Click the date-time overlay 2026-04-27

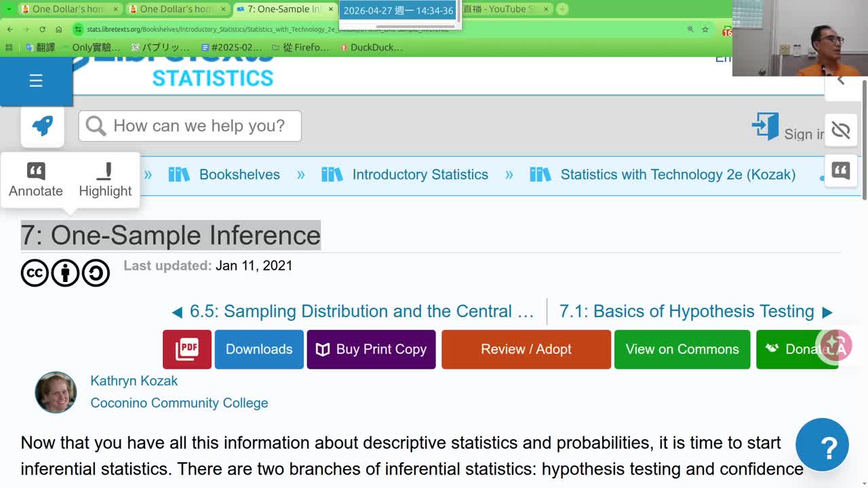398,11
